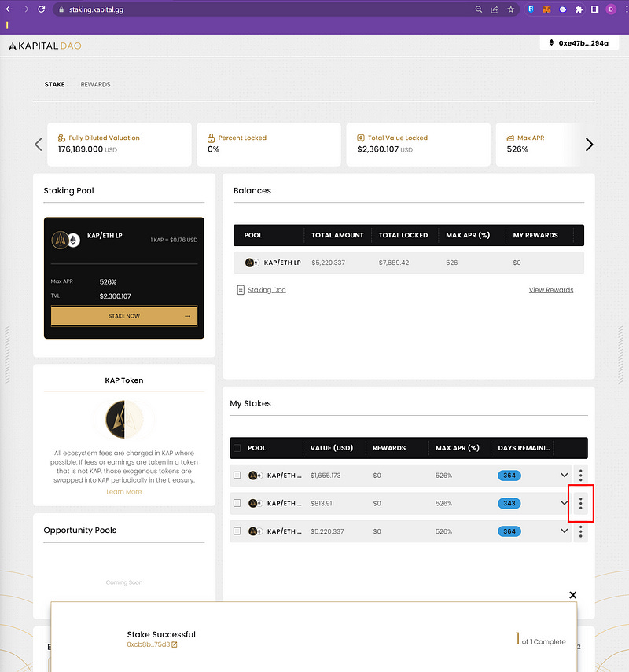The image size is (629, 672).
Task: Click the Learn More link under KAP Token
Action: [124, 492]
